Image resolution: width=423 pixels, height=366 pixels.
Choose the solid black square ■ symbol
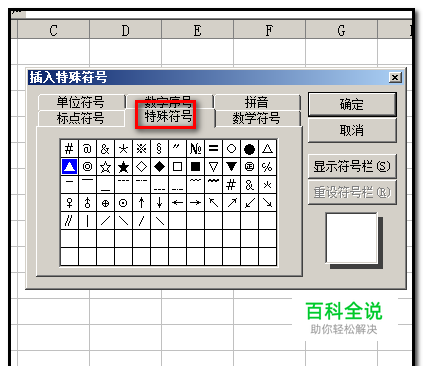click(x=195, y=167)
